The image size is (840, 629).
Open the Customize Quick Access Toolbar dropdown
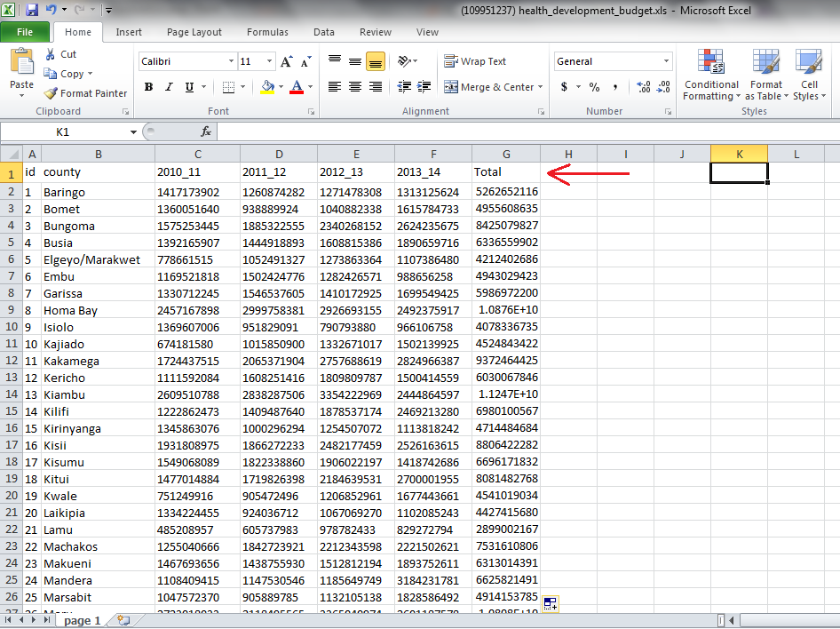click(x=108, y=10)
